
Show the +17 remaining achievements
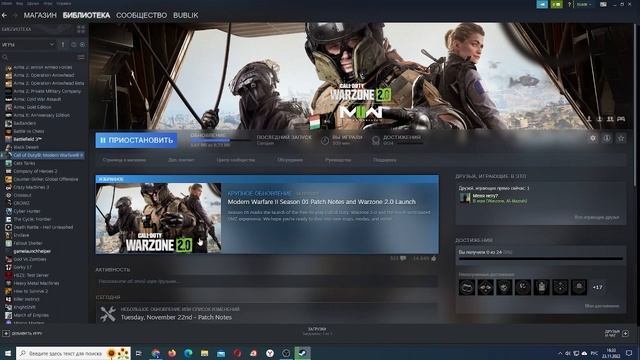pos(598,287)
